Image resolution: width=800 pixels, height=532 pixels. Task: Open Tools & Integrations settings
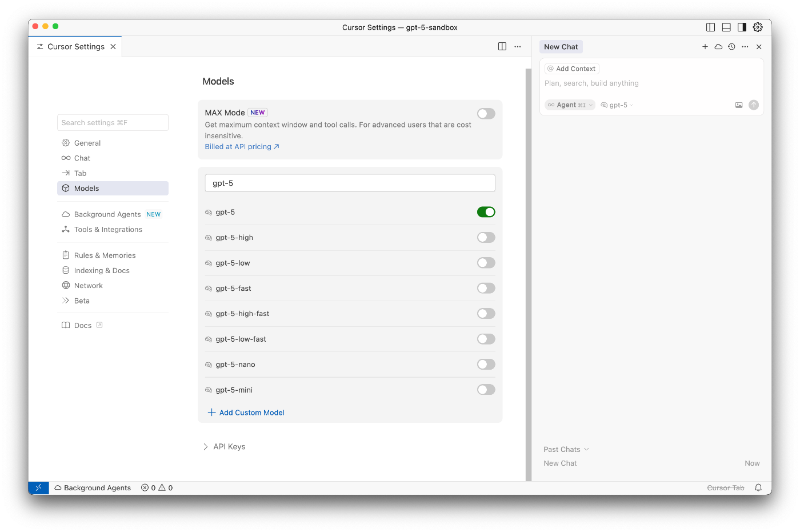pos(113,230)
